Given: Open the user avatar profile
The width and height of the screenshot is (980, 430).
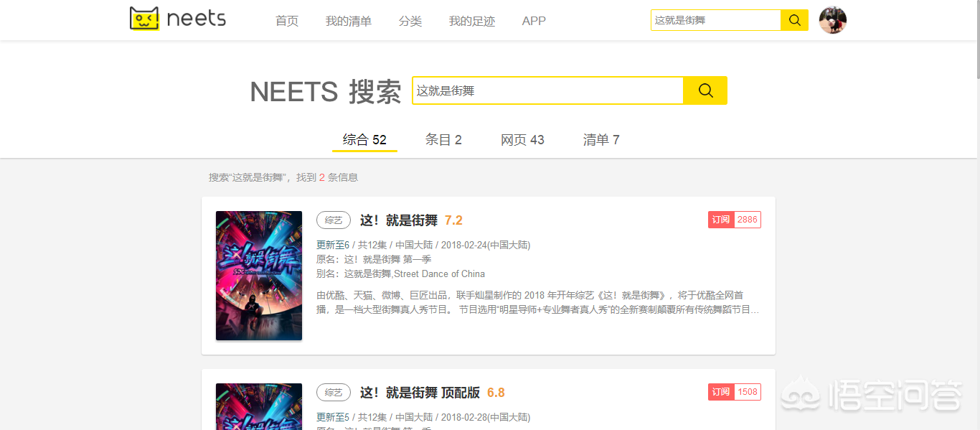Looking at the screenshot, I should pos(833,20).
